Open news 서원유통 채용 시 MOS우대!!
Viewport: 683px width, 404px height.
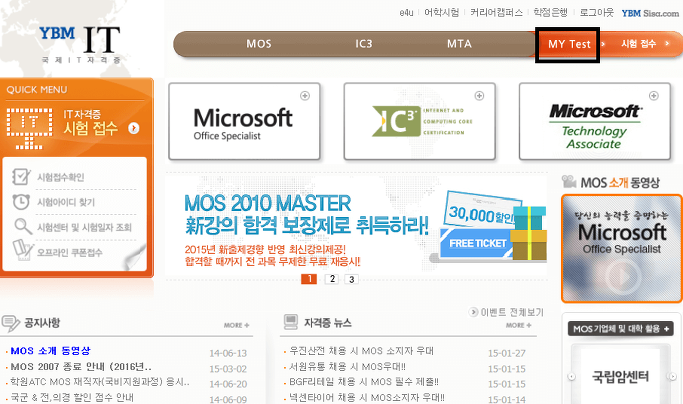pos(348,367)
